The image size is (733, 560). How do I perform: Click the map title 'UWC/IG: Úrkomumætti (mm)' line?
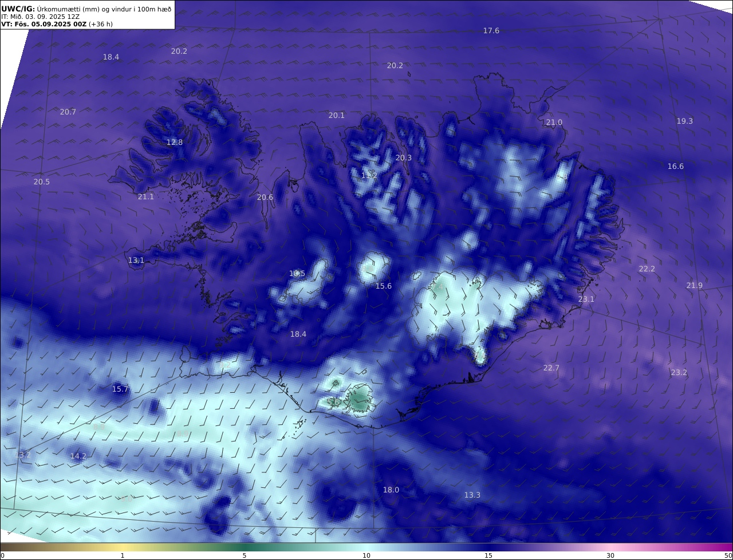pos(86,8)
